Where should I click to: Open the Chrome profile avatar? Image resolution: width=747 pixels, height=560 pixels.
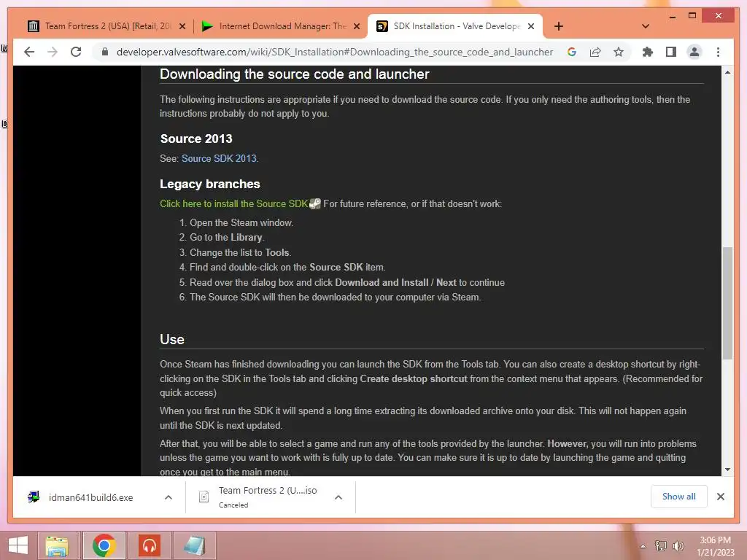[694, 52]
